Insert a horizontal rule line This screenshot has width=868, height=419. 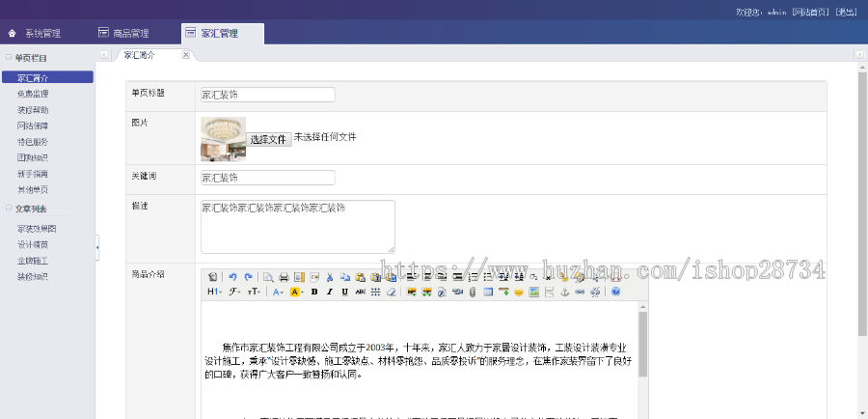[503, 293]
